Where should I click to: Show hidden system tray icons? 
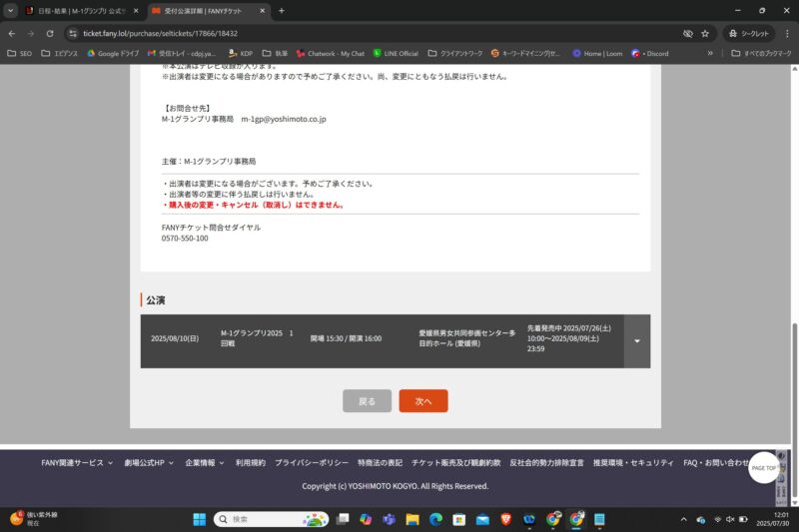(684, 519)
